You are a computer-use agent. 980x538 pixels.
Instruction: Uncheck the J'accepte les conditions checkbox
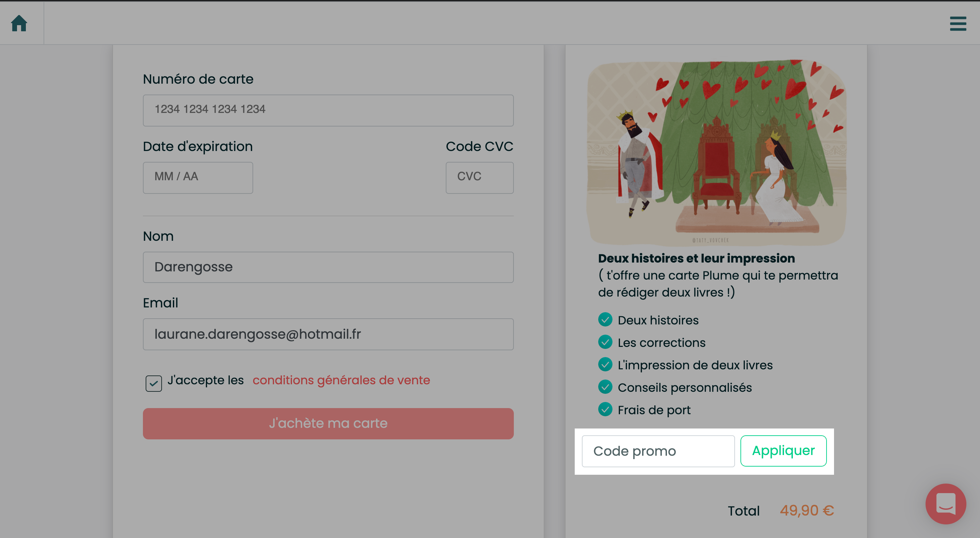point(153,383)
